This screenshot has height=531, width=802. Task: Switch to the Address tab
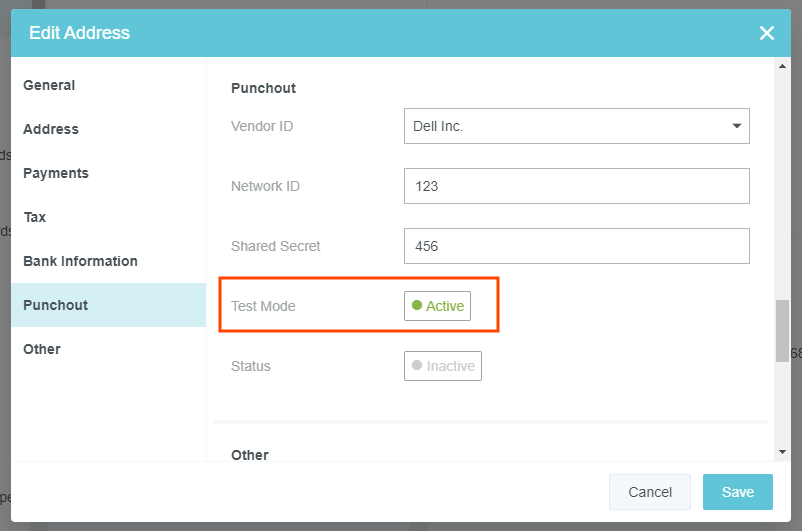51,129
